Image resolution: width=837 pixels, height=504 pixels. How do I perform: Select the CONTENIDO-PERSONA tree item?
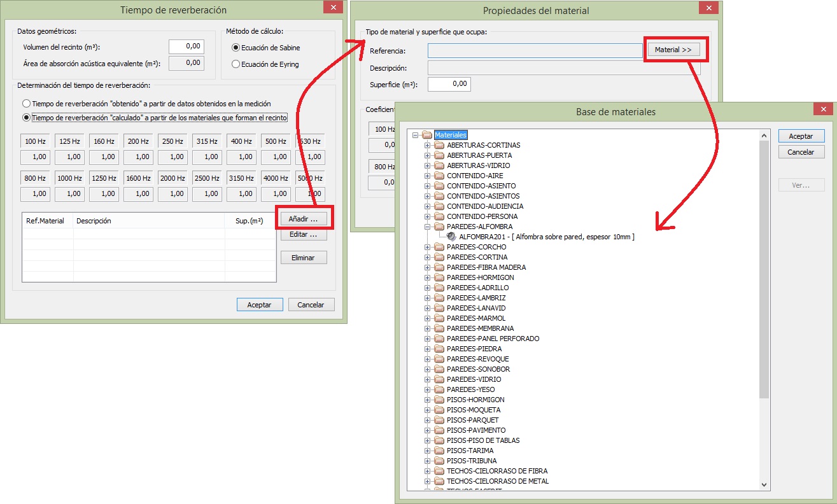pos(482,216)
